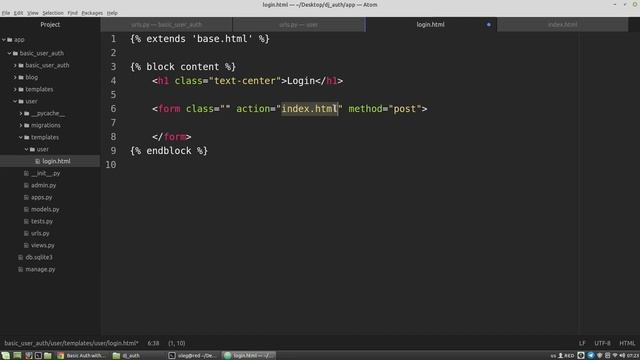This screenshot has width=640, height=360.
Task: Open the File menu
Action: (x=6, y=13)
